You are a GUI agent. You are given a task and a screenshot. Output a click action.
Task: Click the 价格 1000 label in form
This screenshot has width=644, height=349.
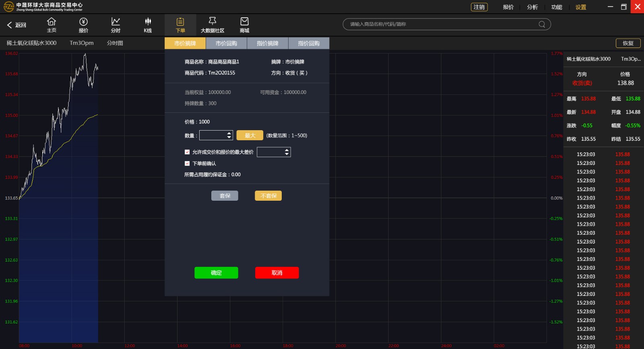click(197, 122)
